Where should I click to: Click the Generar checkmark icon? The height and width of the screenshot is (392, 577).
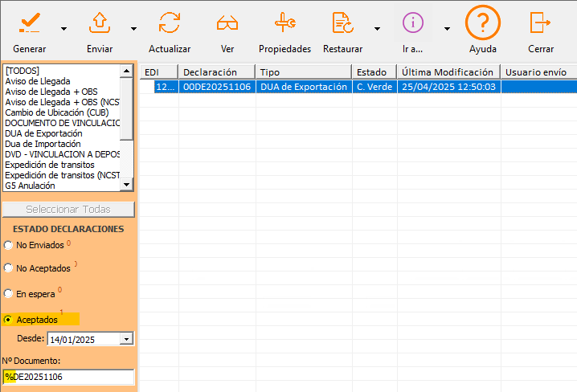point(30,22)
